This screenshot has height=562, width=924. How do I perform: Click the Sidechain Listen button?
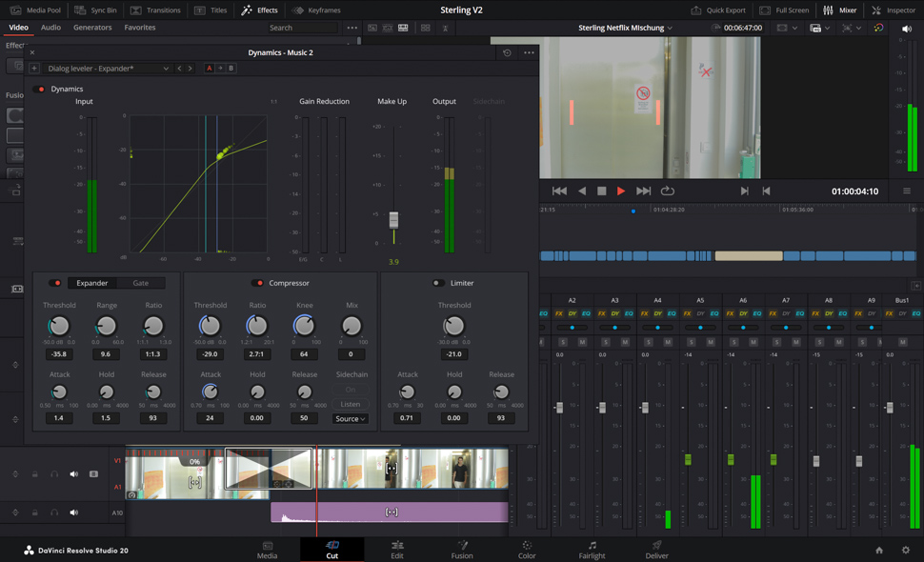point(351,404)
